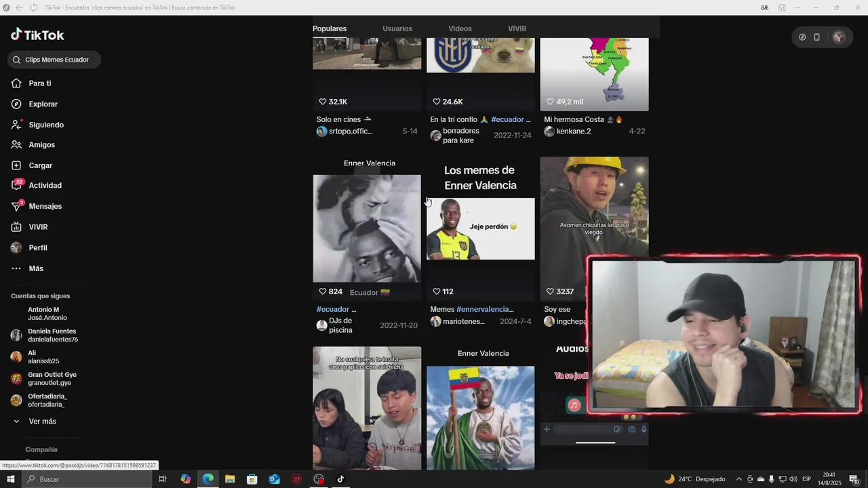Open the profile avatar at top right
The image size is (868, 488).
[839, 37]
